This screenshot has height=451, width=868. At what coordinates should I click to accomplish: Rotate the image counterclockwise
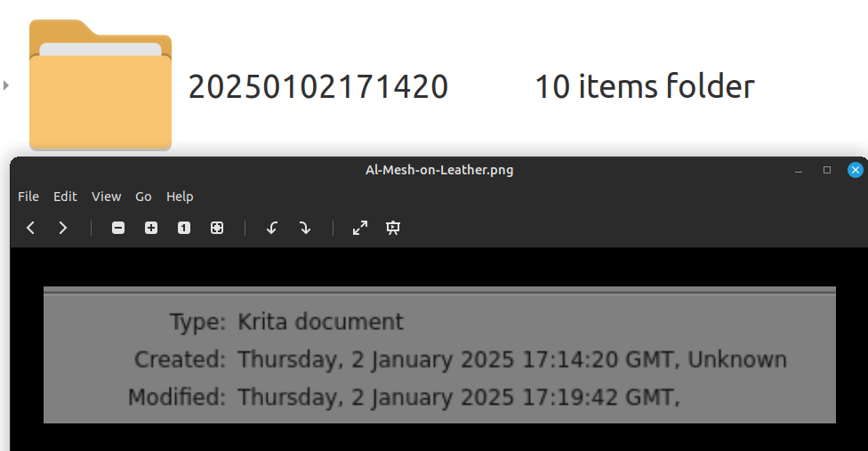pos(272,228)
